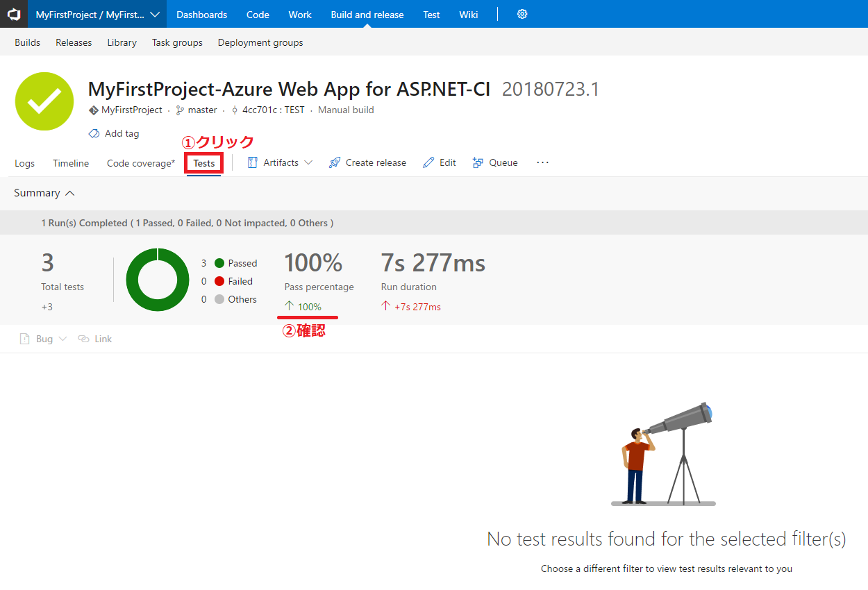Collapse the Summary section
868x590 pixels.
pos(69,193)
